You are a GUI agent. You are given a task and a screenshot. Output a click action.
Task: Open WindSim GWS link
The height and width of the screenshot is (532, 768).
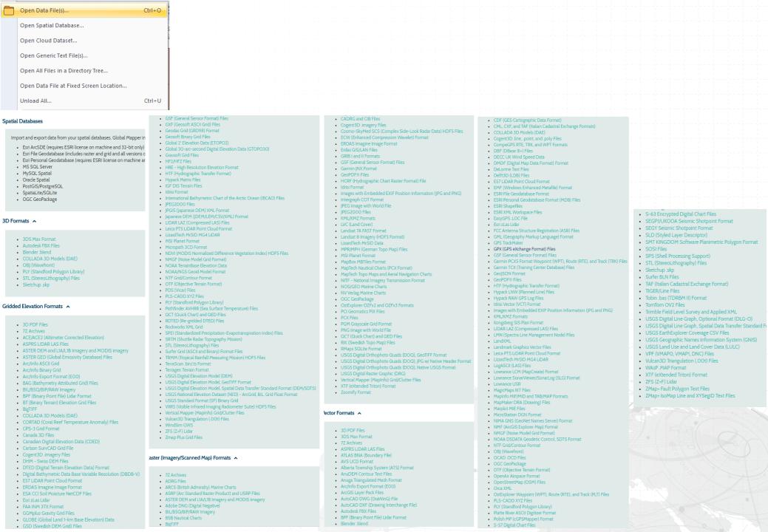click(179, 426)
